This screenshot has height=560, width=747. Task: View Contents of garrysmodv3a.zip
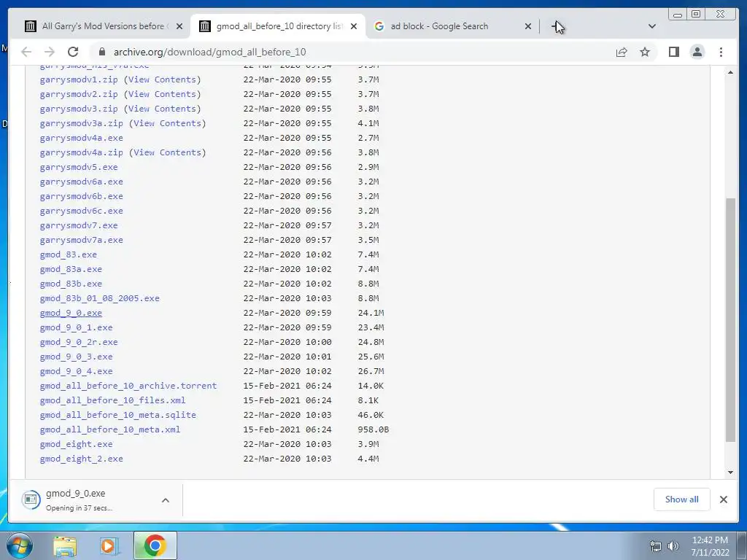167,123
